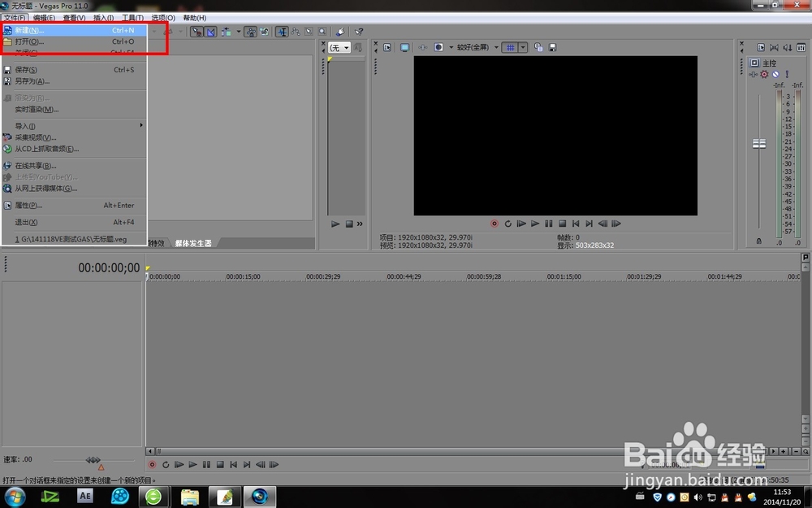Toggle automatic crossfades toolbar button

tap(210, 33)
